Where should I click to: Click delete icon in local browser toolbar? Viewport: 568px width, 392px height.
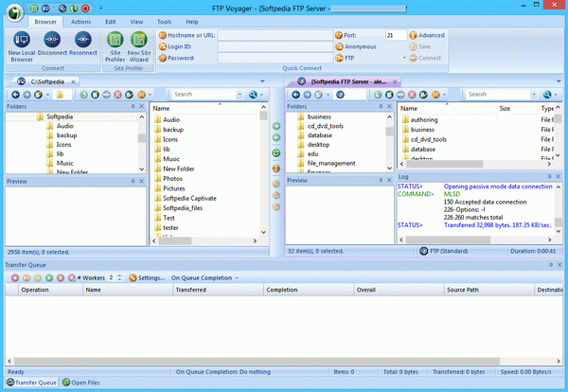[117, 95]
